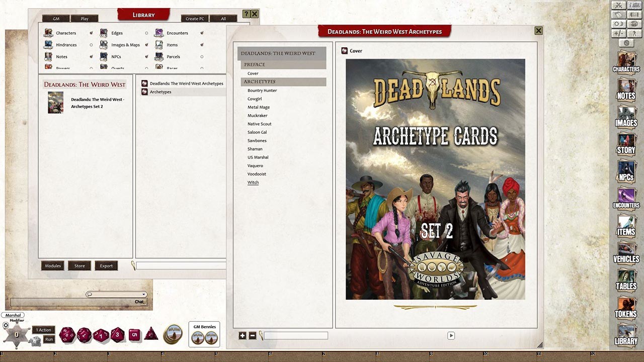Click the Export button
This screenshot has width=644, height=362.
[106, 265]
